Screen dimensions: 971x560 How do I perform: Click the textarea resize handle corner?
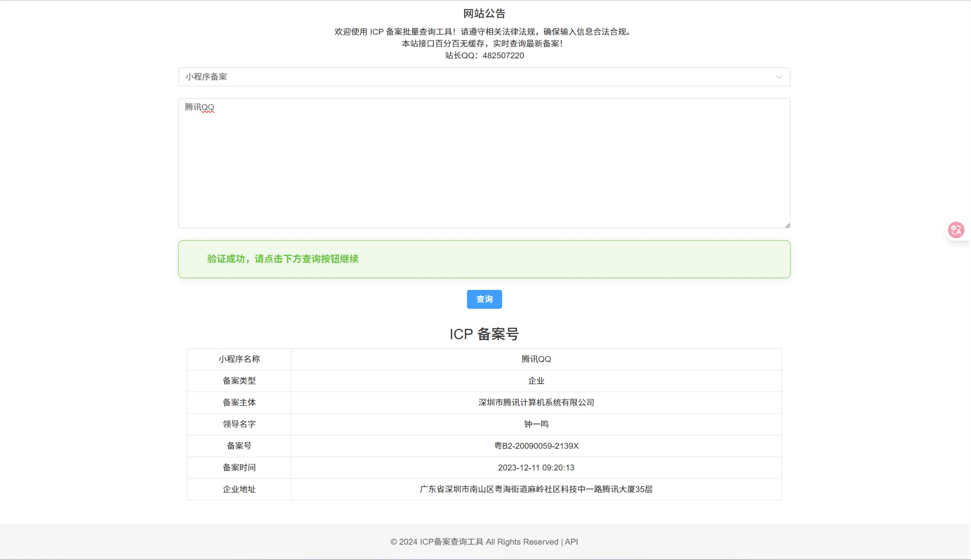787,226
